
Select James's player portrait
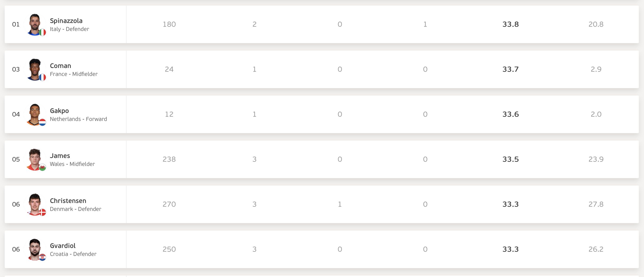[x=34, y=159]
